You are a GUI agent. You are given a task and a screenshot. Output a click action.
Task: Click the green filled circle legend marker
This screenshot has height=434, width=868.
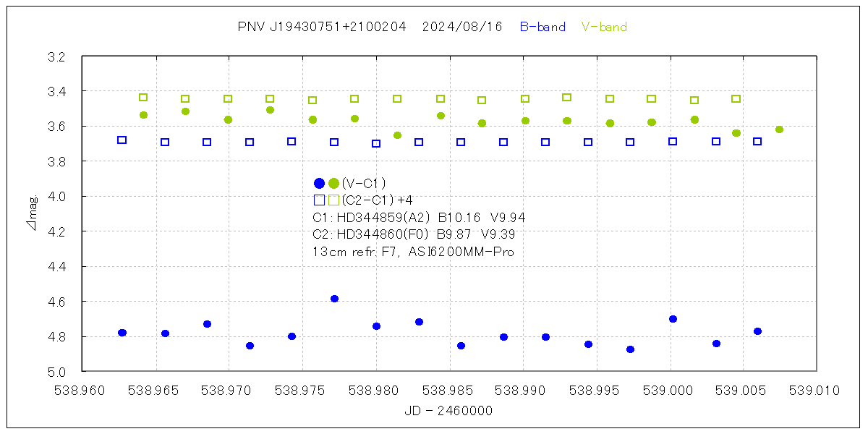333,183
